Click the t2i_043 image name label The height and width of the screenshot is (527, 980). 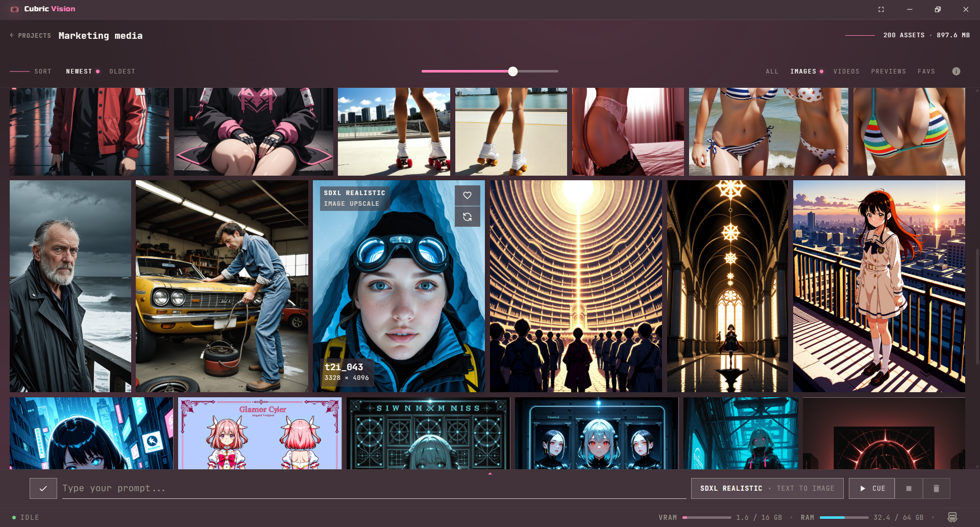[x=344, y=367]
